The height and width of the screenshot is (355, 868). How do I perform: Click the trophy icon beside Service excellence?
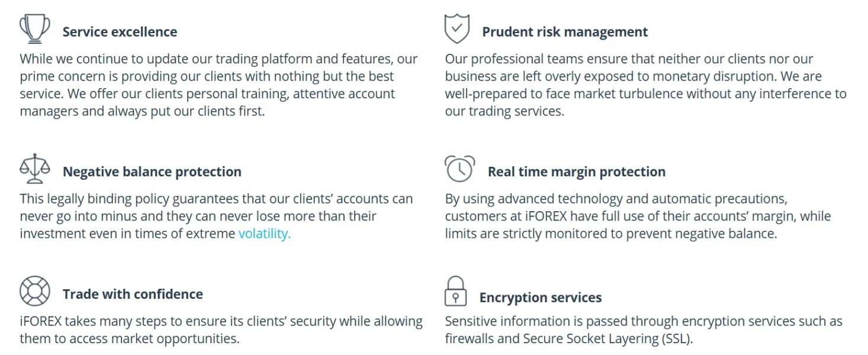pyautogui.click(x=35, y=28)
